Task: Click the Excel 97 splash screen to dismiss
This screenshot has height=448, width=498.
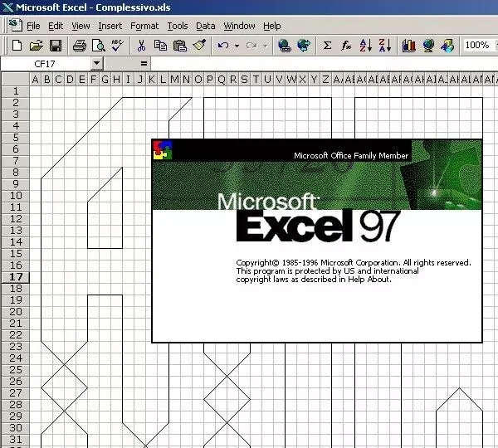Action: tap(317, 241)
